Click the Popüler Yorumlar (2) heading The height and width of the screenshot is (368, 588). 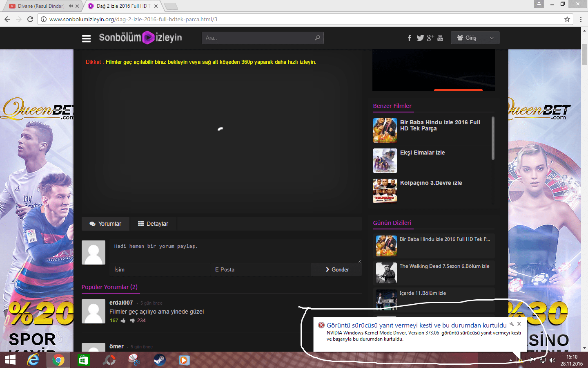point(109,287)
